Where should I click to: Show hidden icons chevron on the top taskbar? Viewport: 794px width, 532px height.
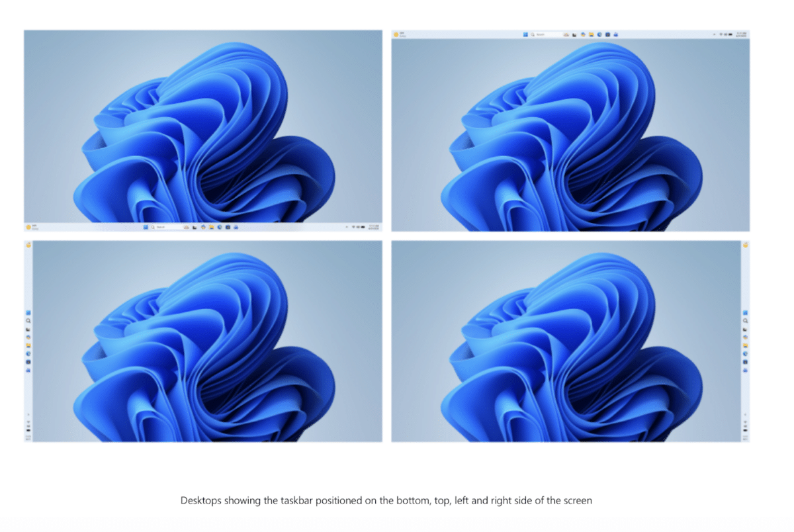pos(715,34)
